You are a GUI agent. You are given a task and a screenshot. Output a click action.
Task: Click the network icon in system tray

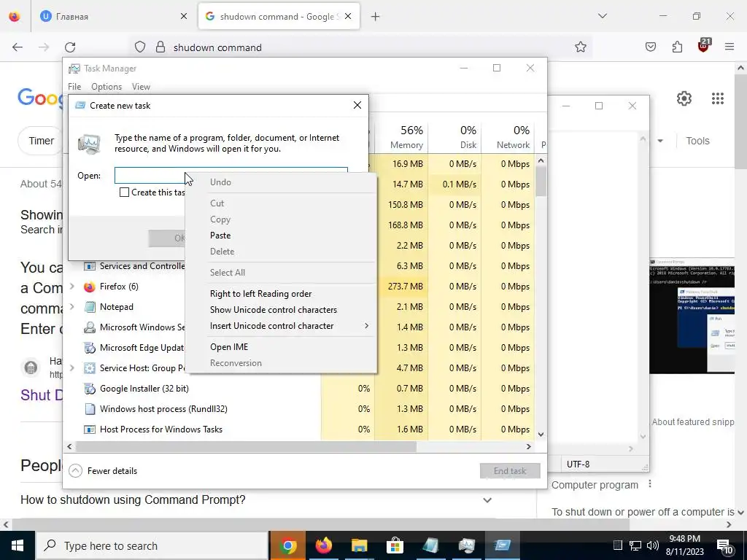635,545
